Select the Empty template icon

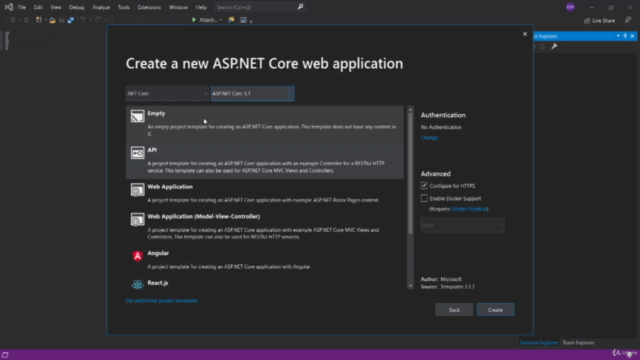[x=138, y=116]
